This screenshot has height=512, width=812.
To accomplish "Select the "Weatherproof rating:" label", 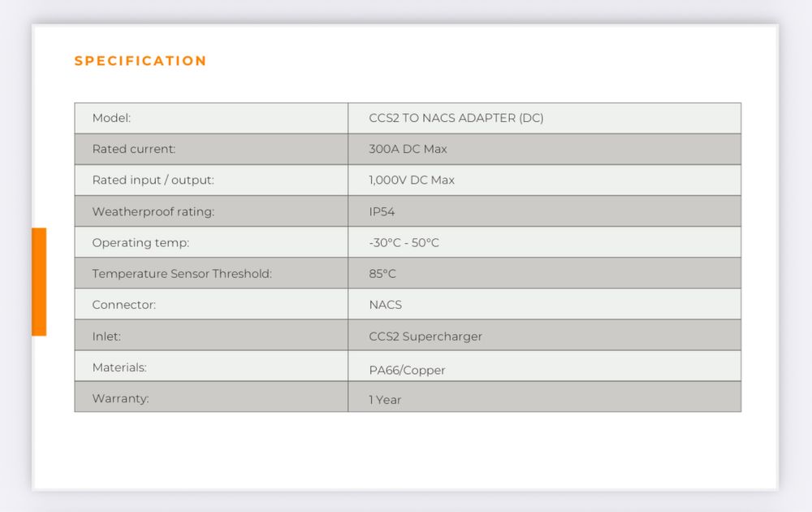I will [x=153, y=211].
